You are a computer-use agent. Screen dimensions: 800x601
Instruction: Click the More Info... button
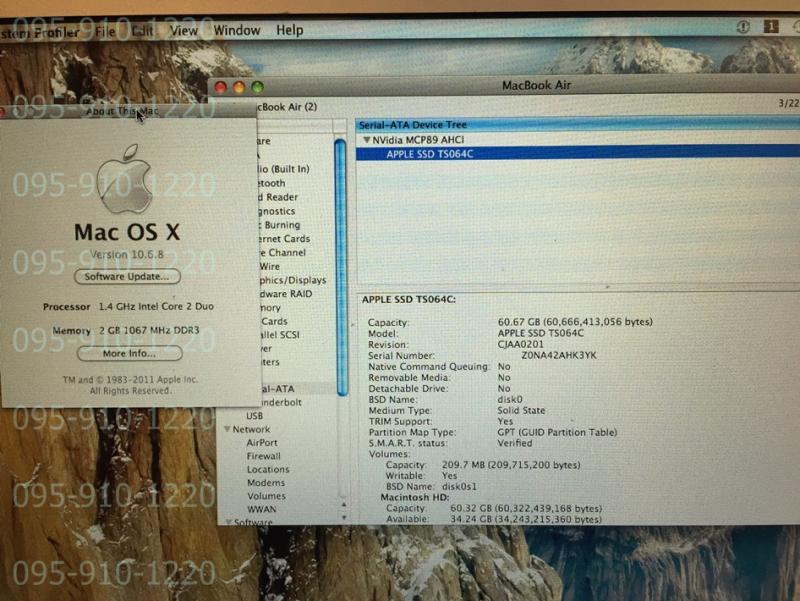point(130,354)
